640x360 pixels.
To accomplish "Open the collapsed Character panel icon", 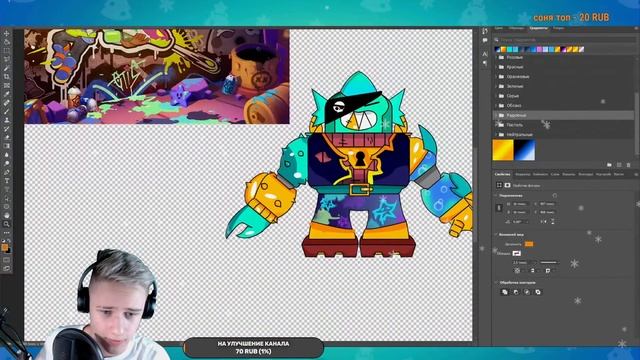I will tap(485, 54).
